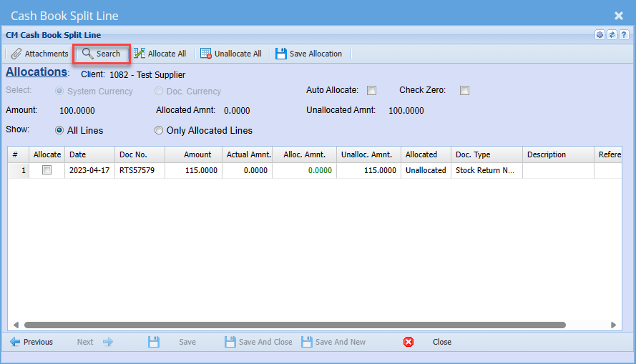Select the All Lines radio option
The image size is (636, 364).
tap(60, 130)
